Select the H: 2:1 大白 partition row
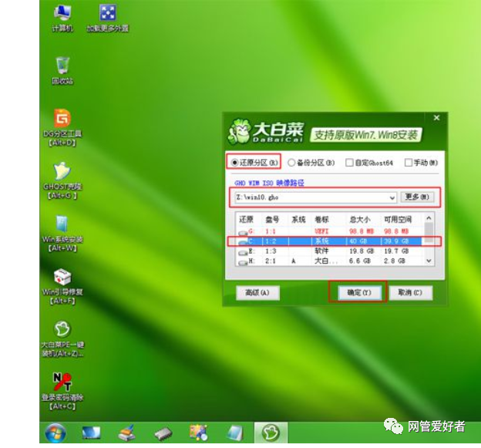481x448 pixels. 330,261
